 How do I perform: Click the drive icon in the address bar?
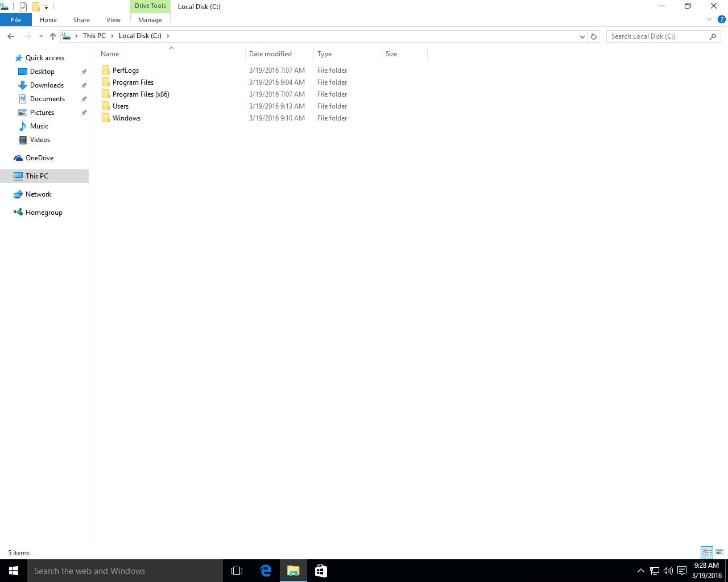tap(67, 36)
